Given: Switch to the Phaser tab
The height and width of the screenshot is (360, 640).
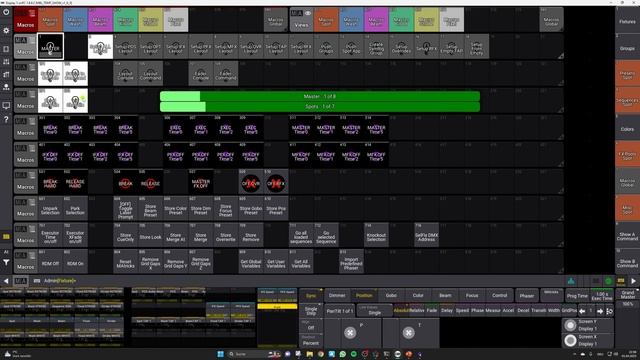Looking at the screenshot, I should pyautogui.click(x=527, y=296).
